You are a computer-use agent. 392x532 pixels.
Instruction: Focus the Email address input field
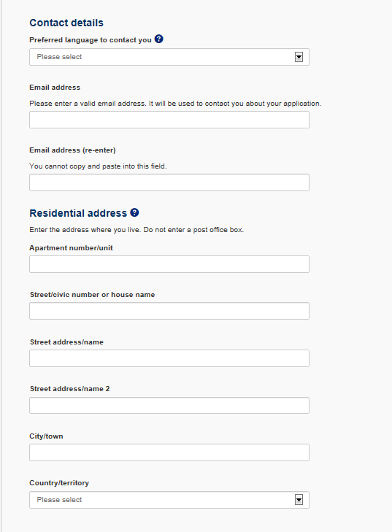pos(169,120)
